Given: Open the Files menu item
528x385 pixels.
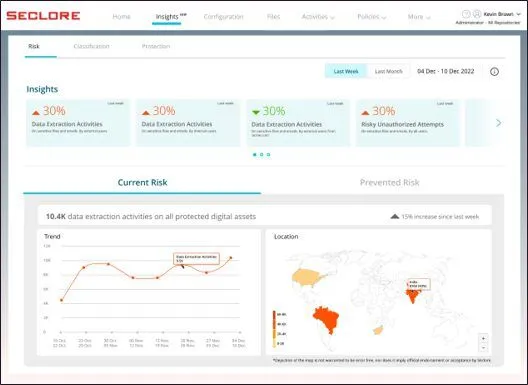Looking at the screenshot, I should [273, 17].
